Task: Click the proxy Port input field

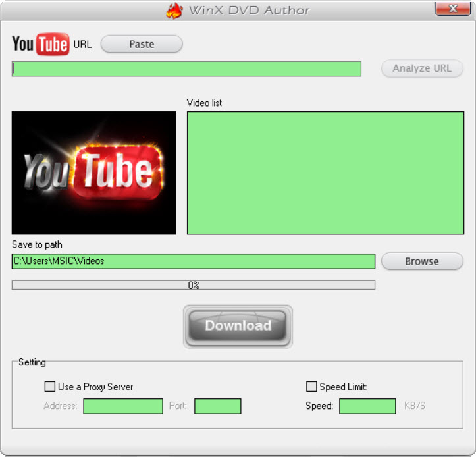Action: coord(218,406)
